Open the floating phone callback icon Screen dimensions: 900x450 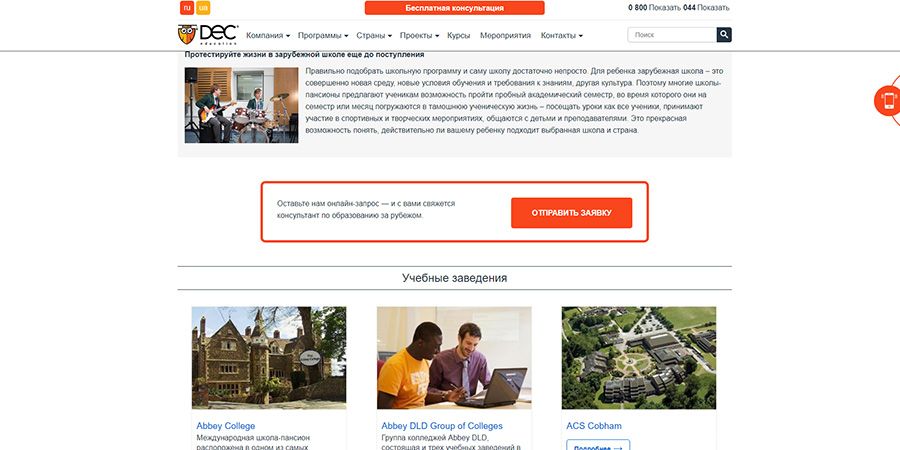pyautogui.click(x=887, y=100)
